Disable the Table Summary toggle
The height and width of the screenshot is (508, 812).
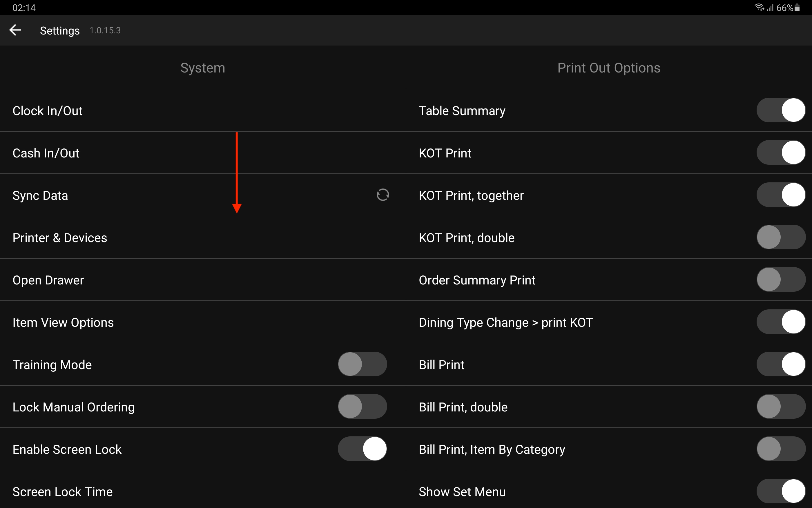pyautogui.click(x=781, y=110)
